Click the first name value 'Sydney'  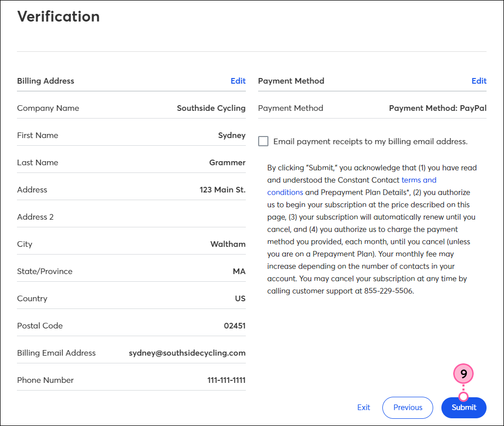[232, 135]
